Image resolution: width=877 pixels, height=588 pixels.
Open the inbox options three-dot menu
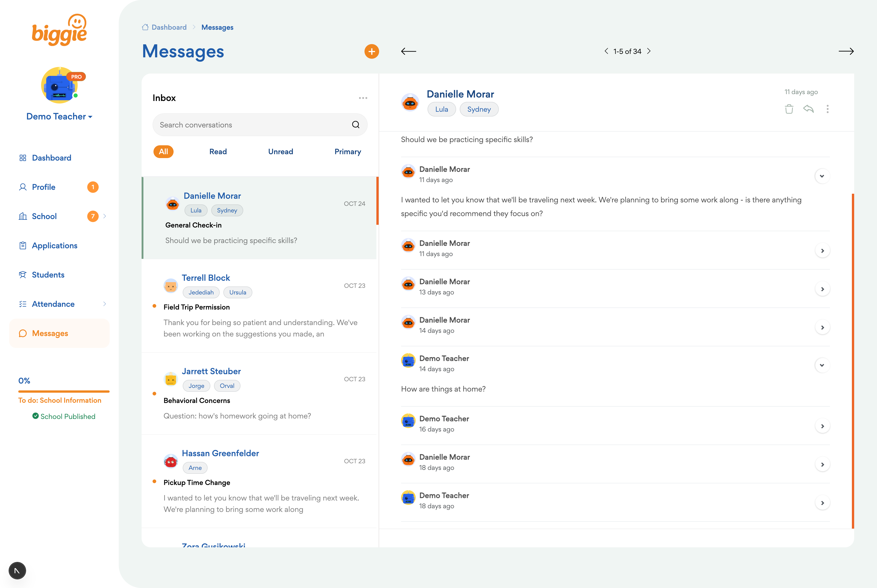click(x=363, y=98)
